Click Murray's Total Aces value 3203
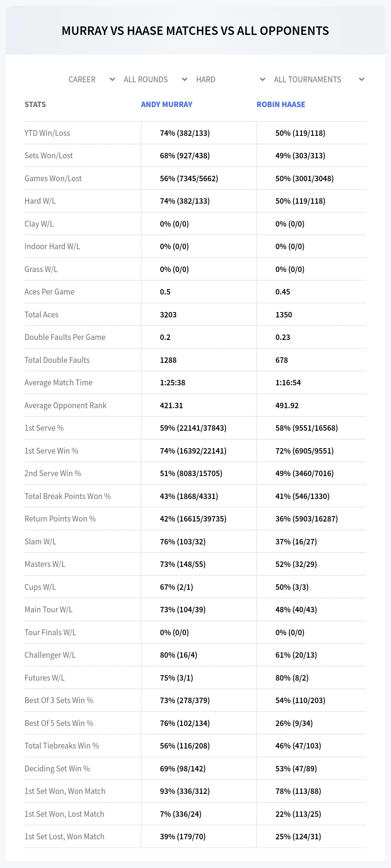 click(168, 315)
